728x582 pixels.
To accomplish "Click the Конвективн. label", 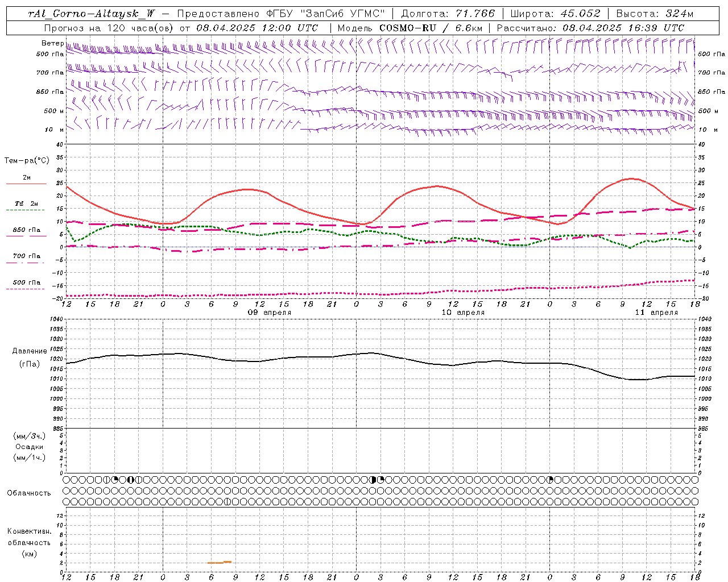I will pos(29,531).
